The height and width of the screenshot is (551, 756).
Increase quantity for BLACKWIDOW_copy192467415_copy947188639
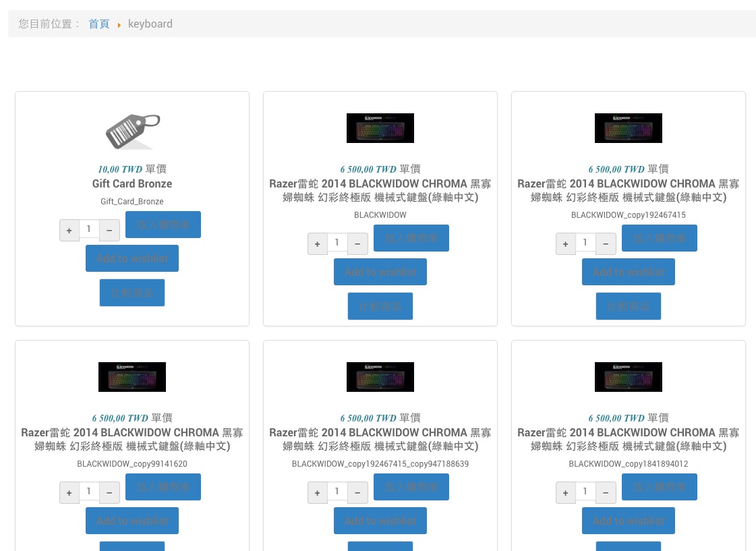[317, 493]
